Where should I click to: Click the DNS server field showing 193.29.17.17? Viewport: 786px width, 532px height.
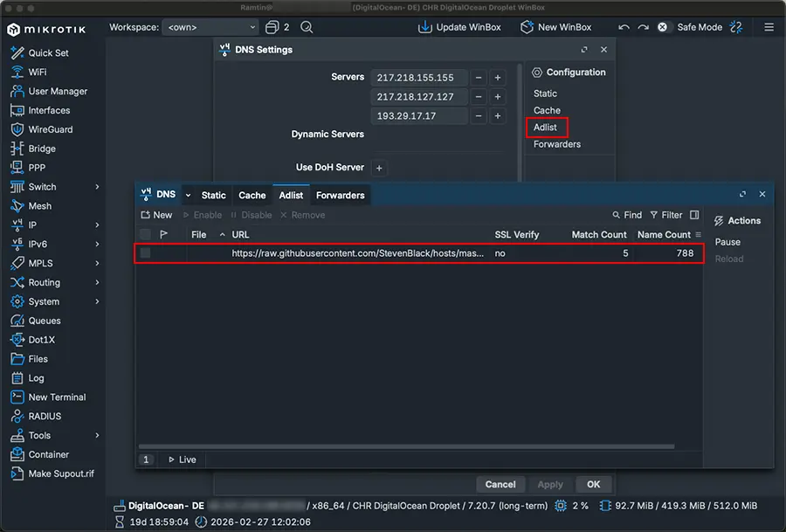(x=418, y=115)
